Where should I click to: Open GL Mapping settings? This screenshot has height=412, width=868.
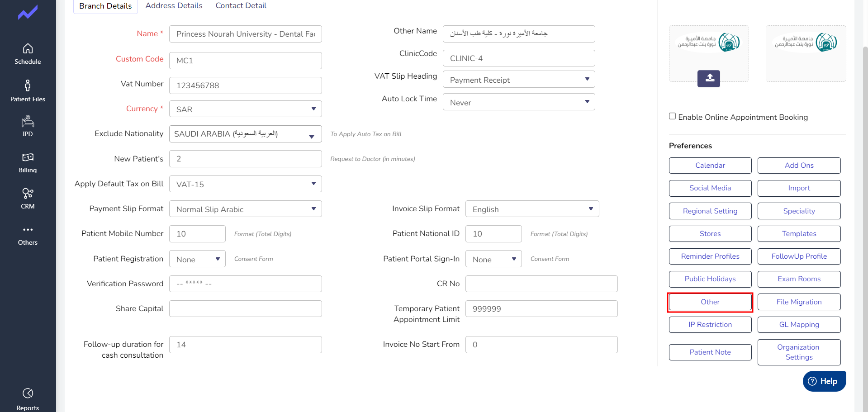coord(799,325)
